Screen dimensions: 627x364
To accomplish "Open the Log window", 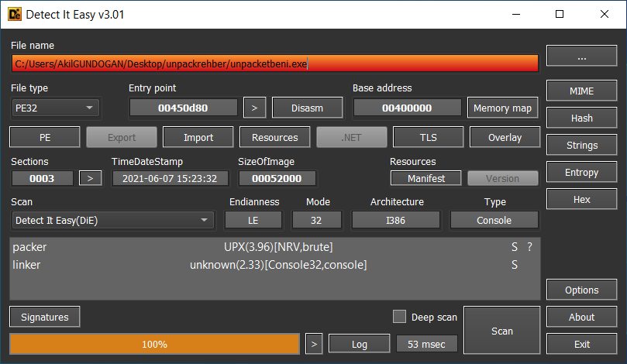I will coord(359,344).
